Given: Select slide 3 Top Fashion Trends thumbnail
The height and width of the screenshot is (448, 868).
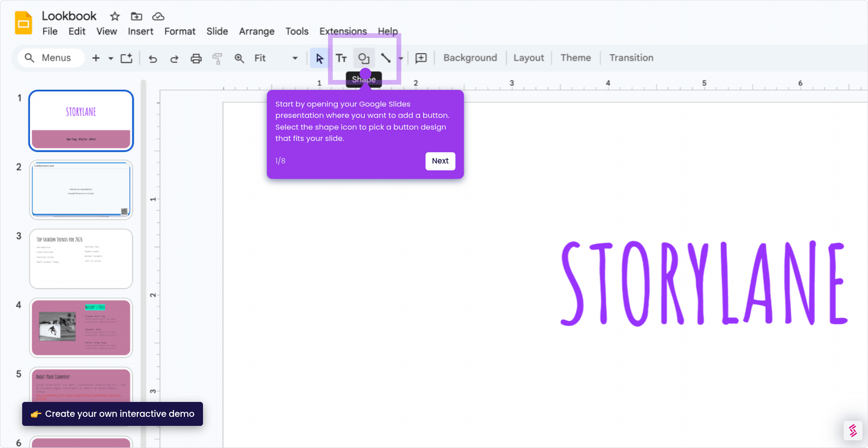Looking at the screenshot, I should click(x=81, y=259).
